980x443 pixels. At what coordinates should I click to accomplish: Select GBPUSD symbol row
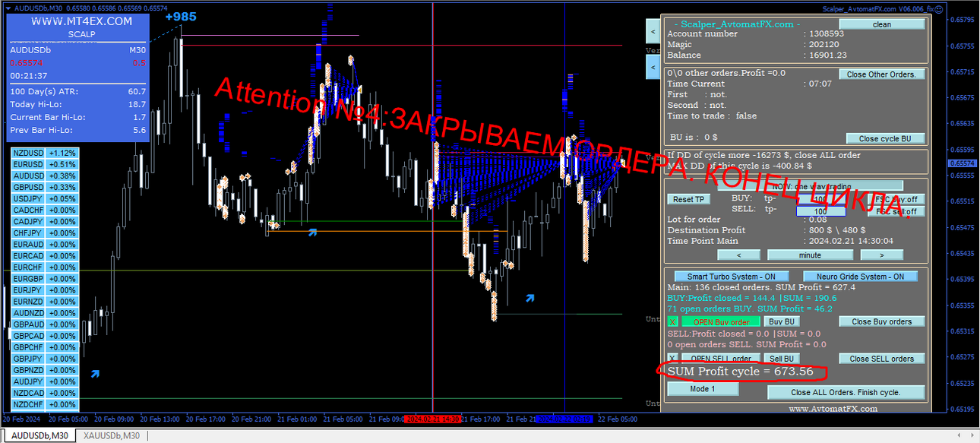point(45,187)
